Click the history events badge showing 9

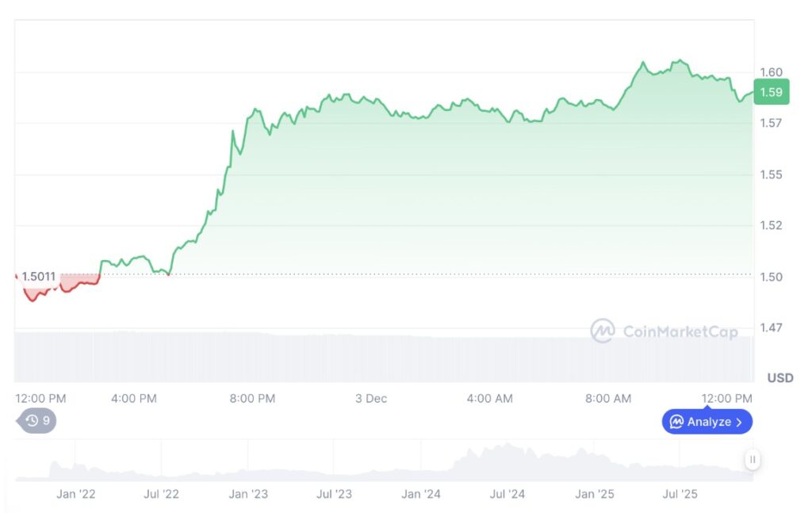pos(37,421)
